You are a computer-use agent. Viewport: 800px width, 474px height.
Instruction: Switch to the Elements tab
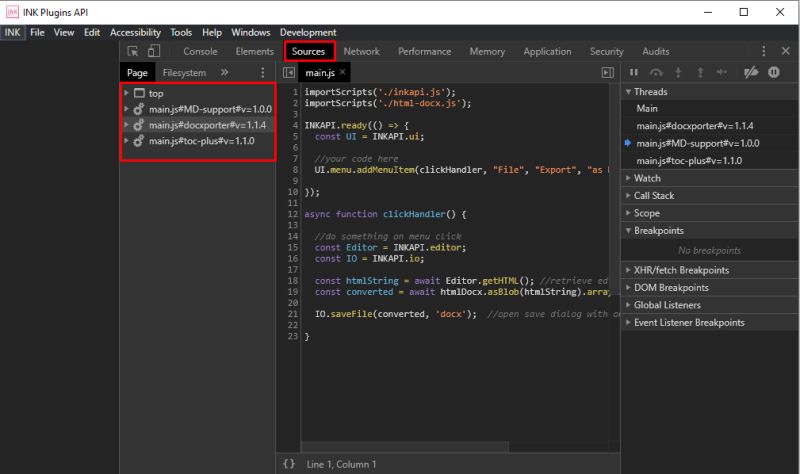point(255,52)
